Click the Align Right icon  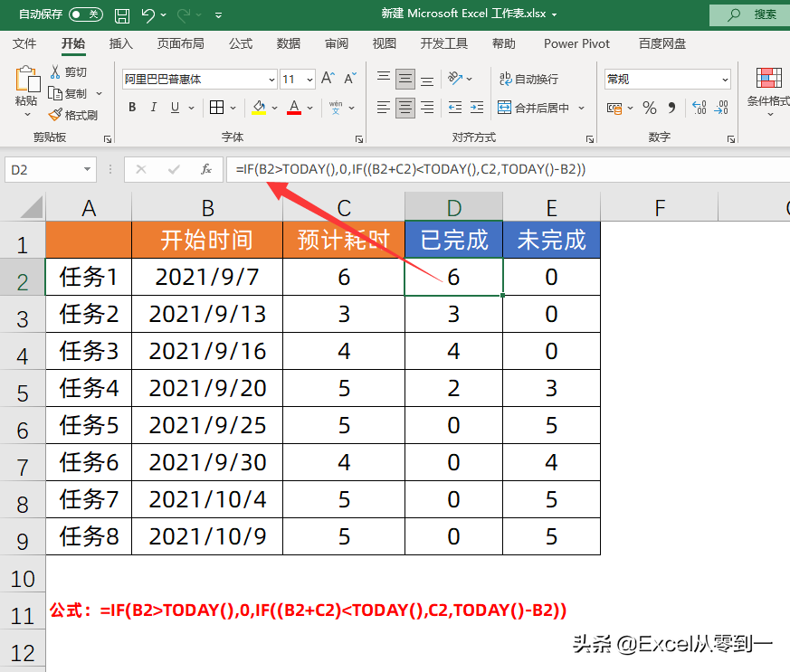[427, 108]
